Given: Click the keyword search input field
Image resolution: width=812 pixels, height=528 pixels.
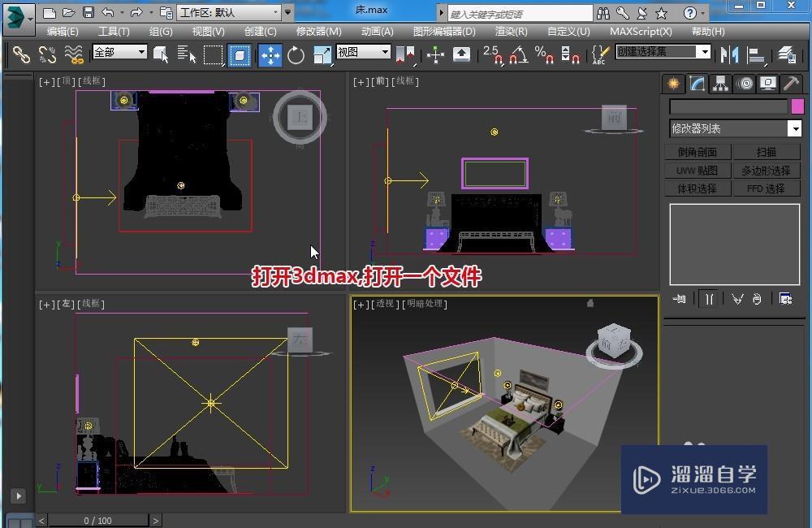Looking at the screenshot, I should [520, 13].
